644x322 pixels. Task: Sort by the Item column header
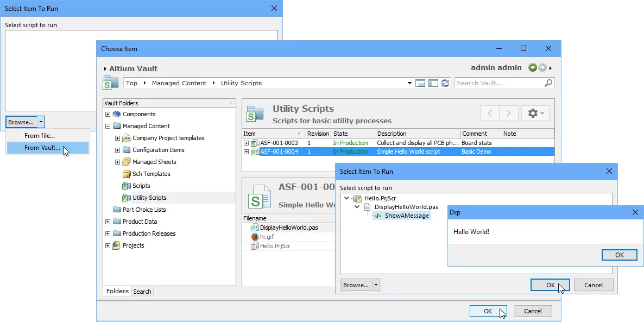pyautogui.click(x=274, y=134)
